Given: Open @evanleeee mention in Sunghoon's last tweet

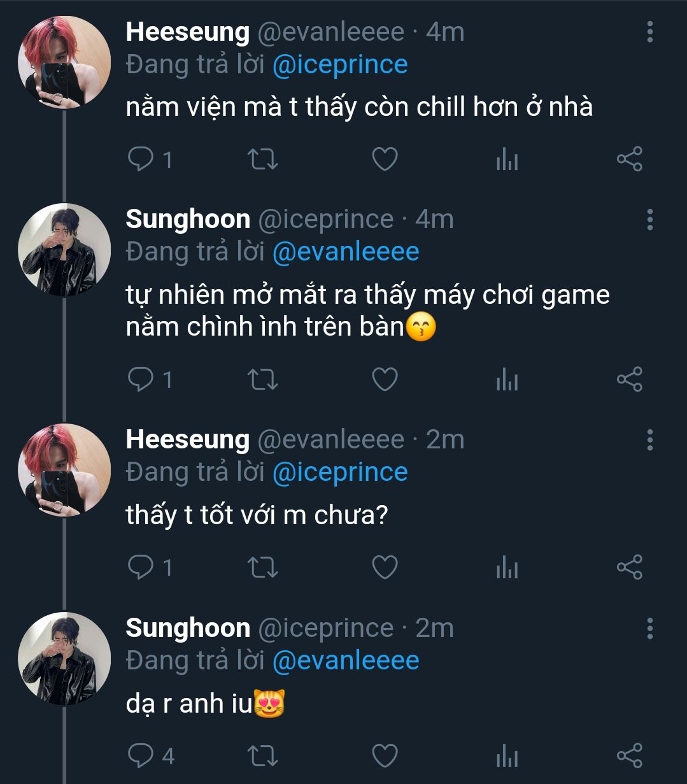Looking at the screenshot, I should [x=346, y=661].
